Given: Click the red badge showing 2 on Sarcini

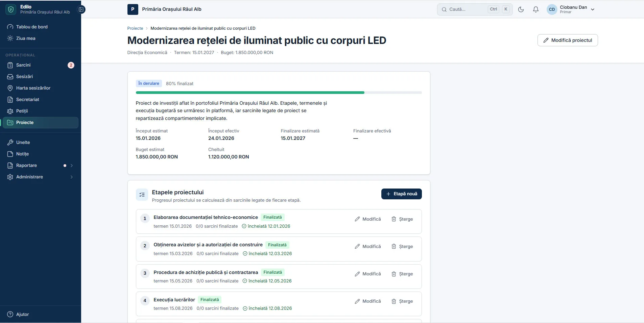Looking at the screenshot, I should point(71,65).
